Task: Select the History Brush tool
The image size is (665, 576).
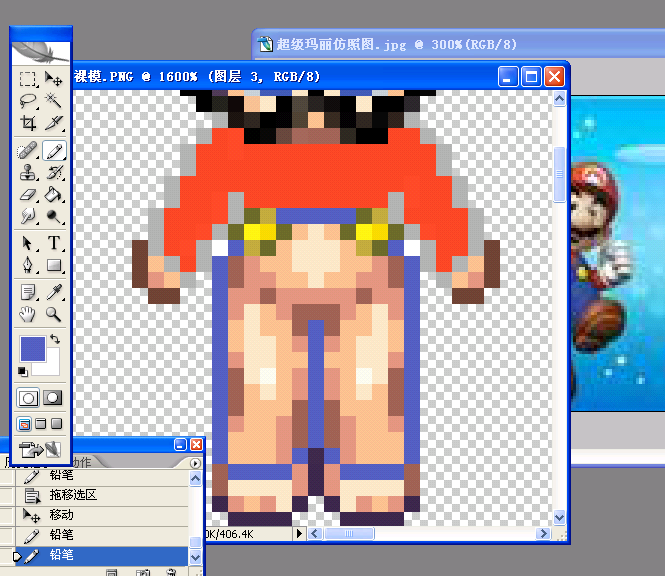Action: [x=54, y=173]
